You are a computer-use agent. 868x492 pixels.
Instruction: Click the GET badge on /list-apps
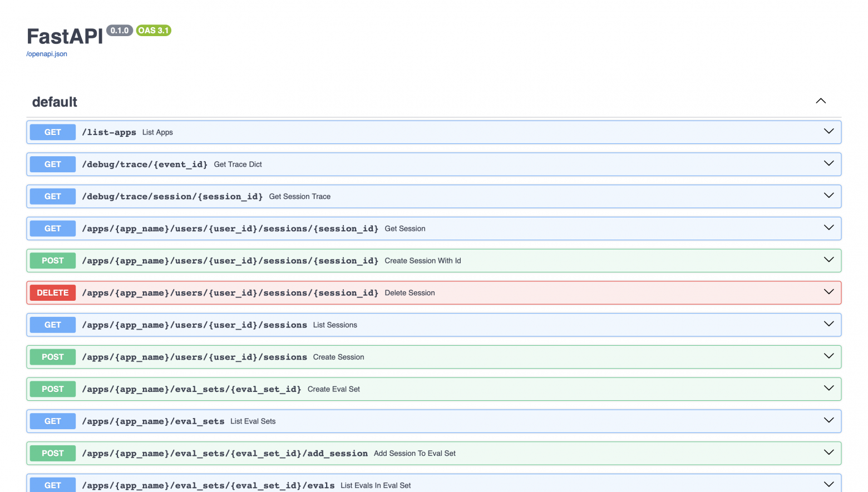(x=52, y=132)
